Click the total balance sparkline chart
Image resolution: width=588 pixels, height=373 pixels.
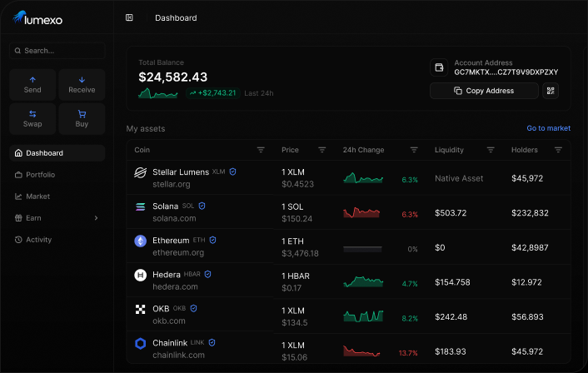[x=158, y=93]
